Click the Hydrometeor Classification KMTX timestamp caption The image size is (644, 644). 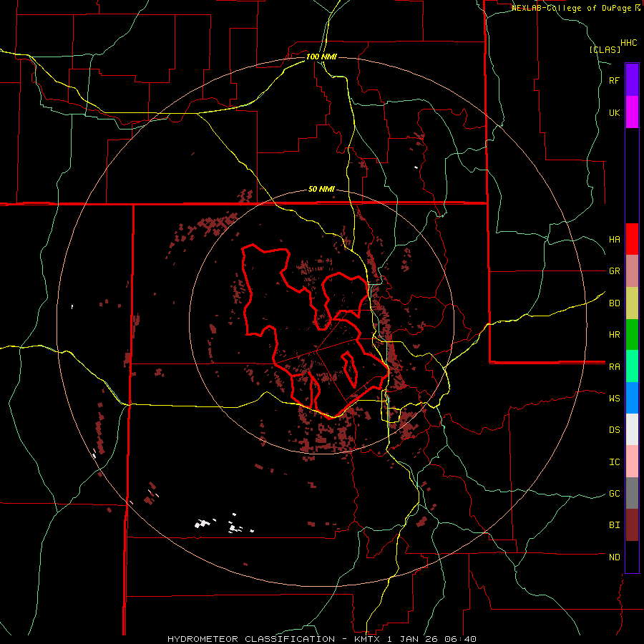[322, 639]
